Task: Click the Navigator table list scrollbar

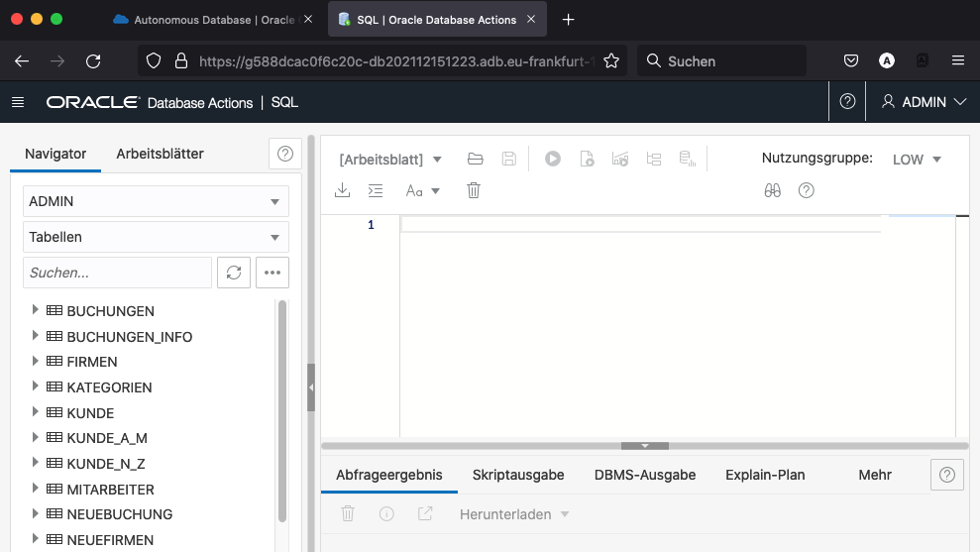Action: pos(281,410)
